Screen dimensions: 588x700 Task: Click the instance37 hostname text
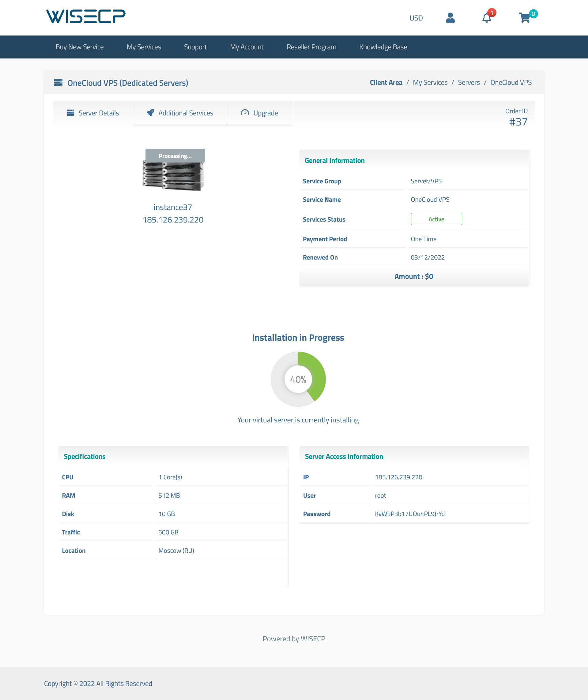pyautogui.click(x=173, y=207)
